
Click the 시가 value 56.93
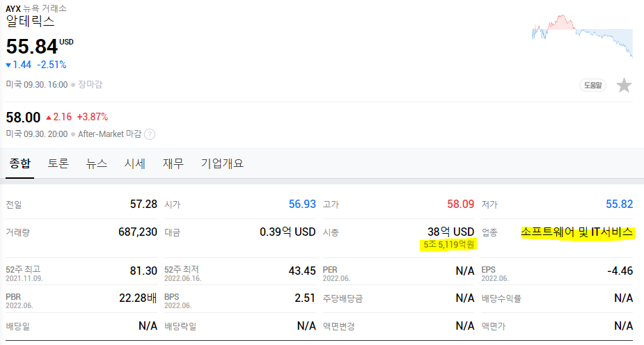(302, 204)
